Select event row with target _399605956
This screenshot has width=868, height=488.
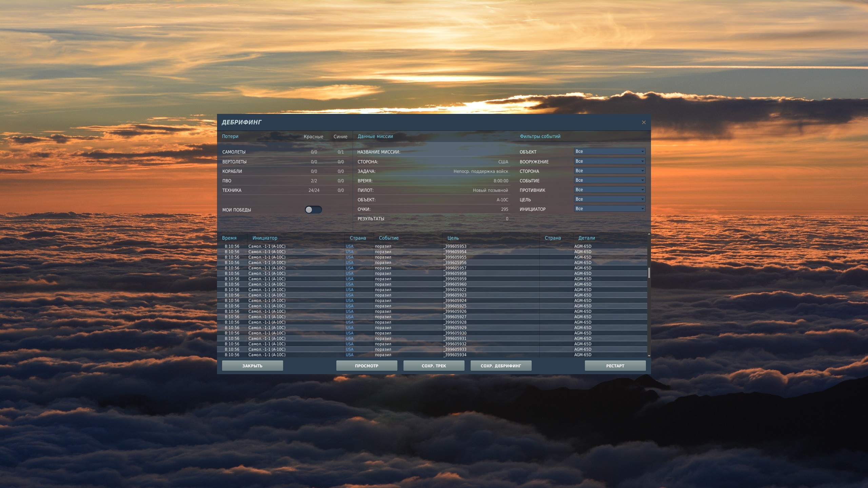432,263
